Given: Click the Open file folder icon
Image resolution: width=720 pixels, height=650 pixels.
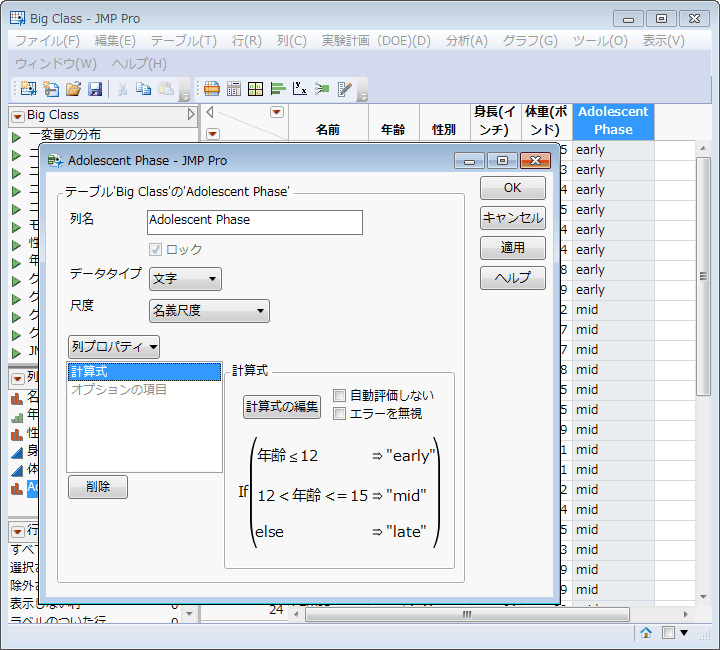Looking at the screenshot, I should (73, 89).
